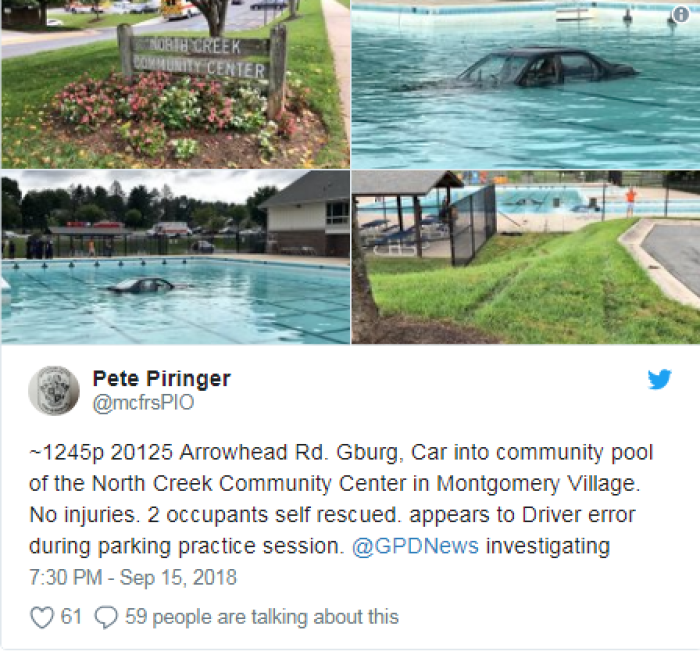700x655 pixels.
Task: Open Pete Piringer's profile avatar
Action: tap(54, 391)
